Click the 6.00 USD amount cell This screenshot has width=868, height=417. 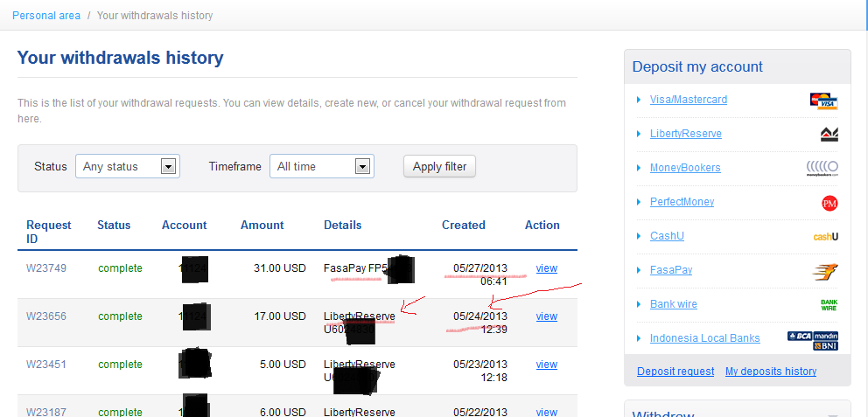point(283,412)
